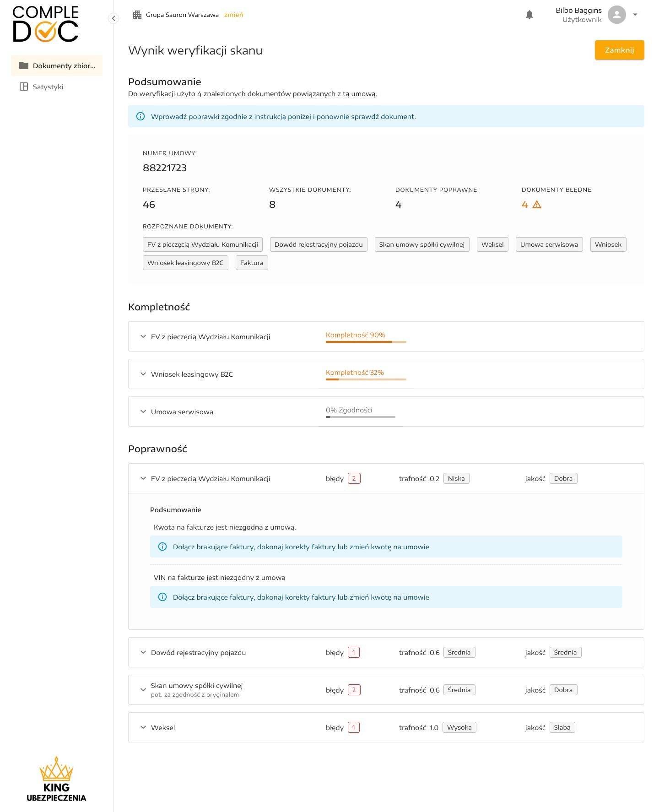Image resolution: width=659 pixels, height=812 pixels.
Task: Expand the Umowa serwisowa row
Action: 143,411
